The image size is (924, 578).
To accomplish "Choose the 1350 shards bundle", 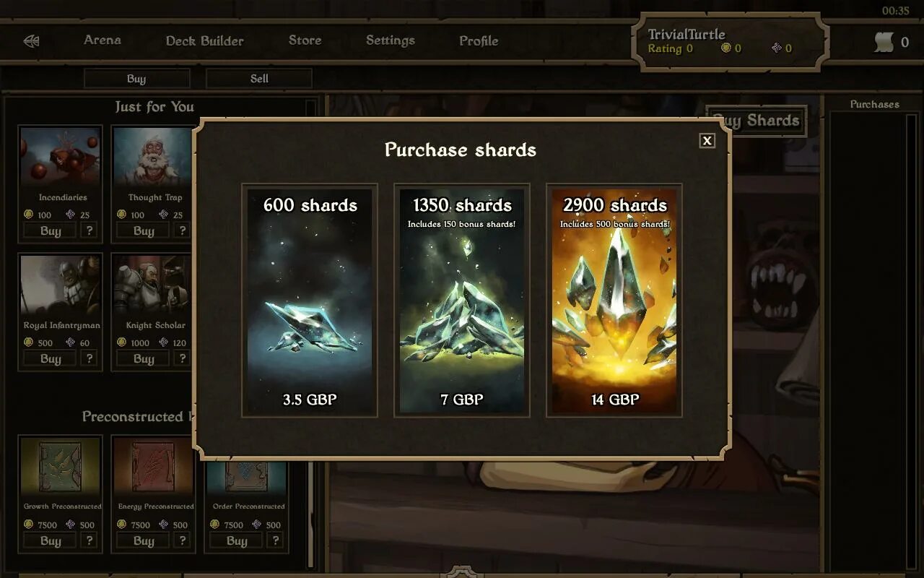I will point(462,301).
